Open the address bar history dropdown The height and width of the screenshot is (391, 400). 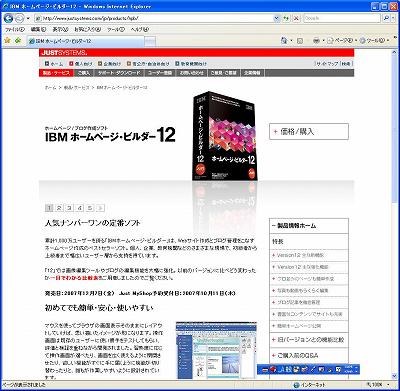click(277, 18)
